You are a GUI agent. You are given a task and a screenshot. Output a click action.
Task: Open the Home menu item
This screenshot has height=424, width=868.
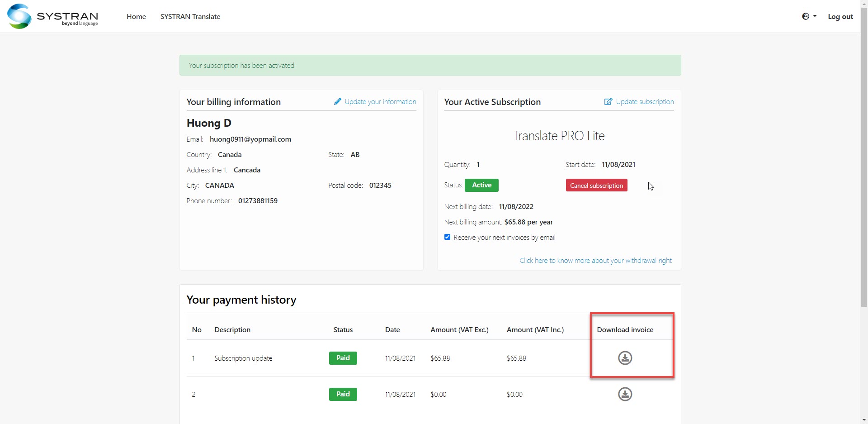coord(136,16)
